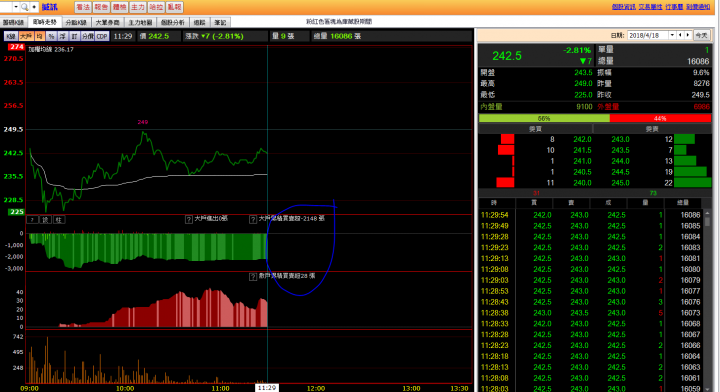Expand the date picker dropdown arrow
Viewport: 720px width, 392px height.
pos(672,35)
